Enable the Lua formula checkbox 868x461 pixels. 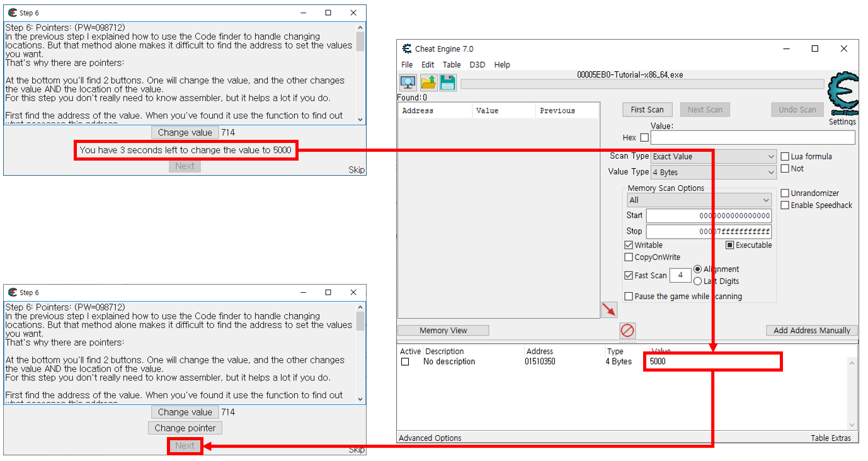pyautogui.click(x=785, y=156)
